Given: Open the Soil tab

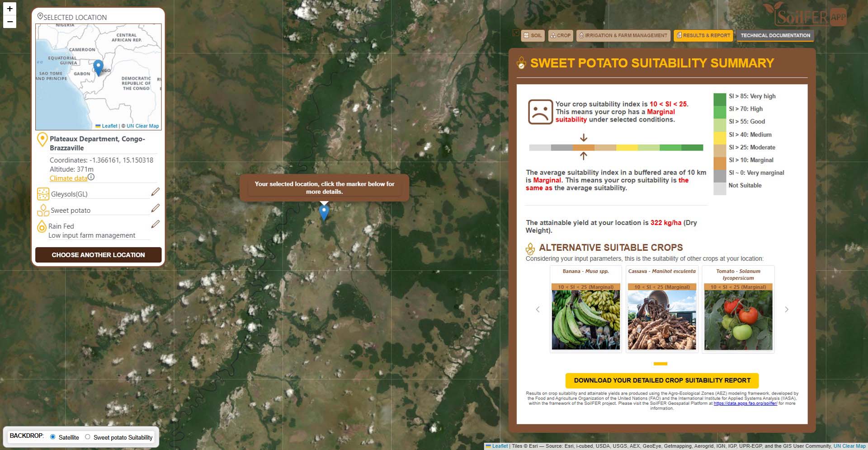Looking at the screenshot, I should tap(533, 36).
